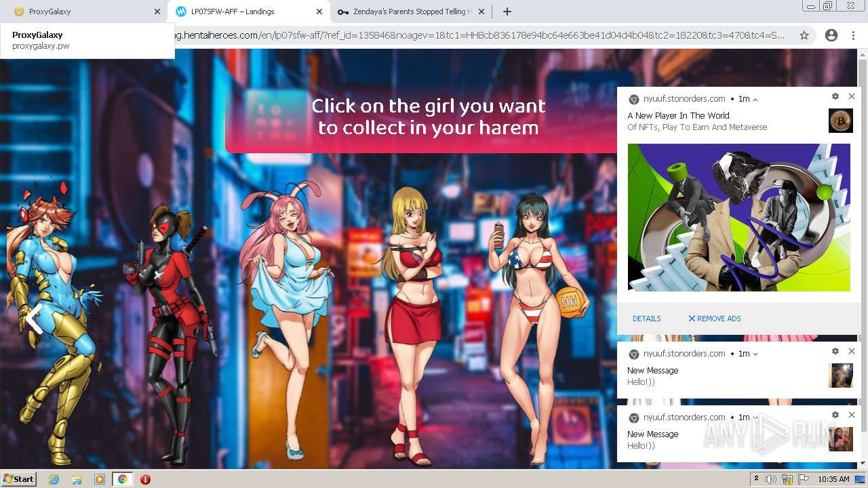Close the ProxyGalaxy tab
The height and width of the screenshot is (488, 868).
[157, 12]
